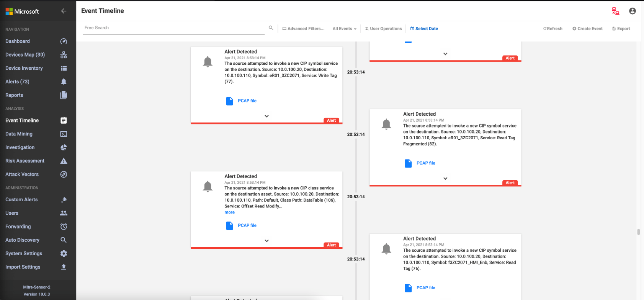Click PCAP file icon in Write Tag alert
Image resolution: width=644 pixels, height=300 pixels.
click(229, 101)
